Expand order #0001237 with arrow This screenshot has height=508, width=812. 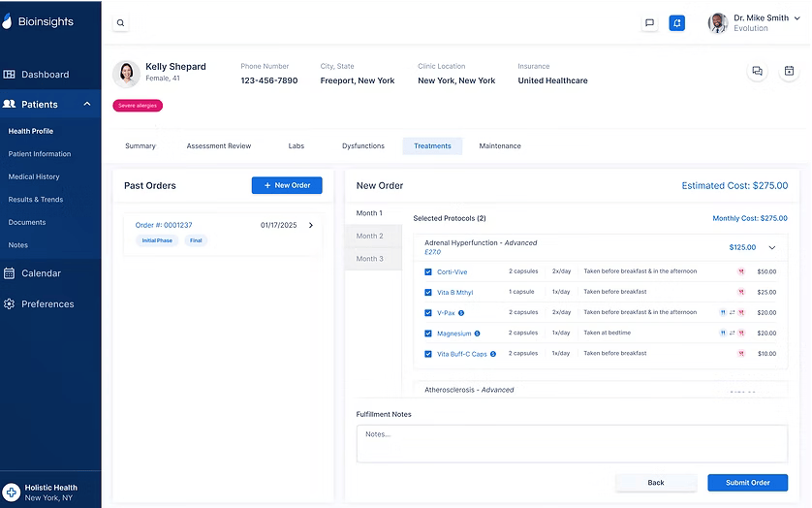point(310,226)
